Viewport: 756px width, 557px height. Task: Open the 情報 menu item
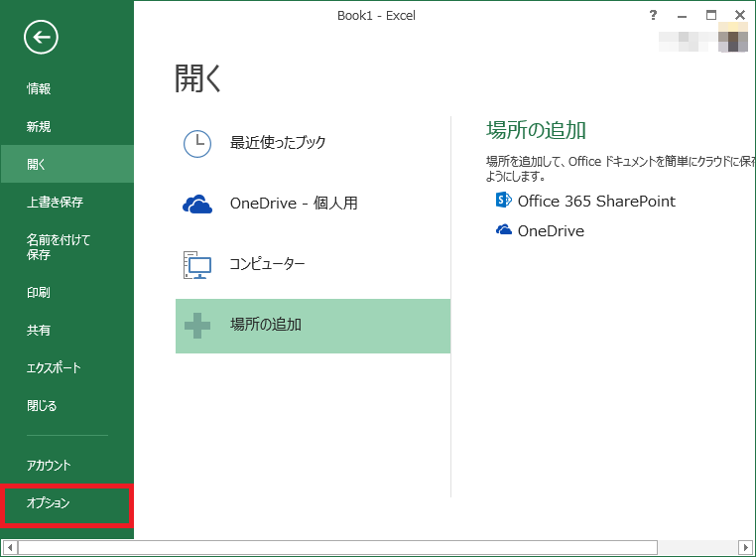[x=39, y=89]
